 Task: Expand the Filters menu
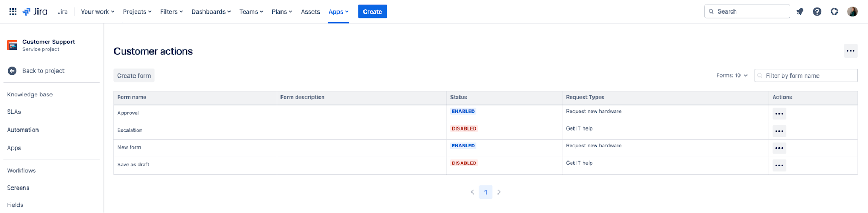[171, 11]
